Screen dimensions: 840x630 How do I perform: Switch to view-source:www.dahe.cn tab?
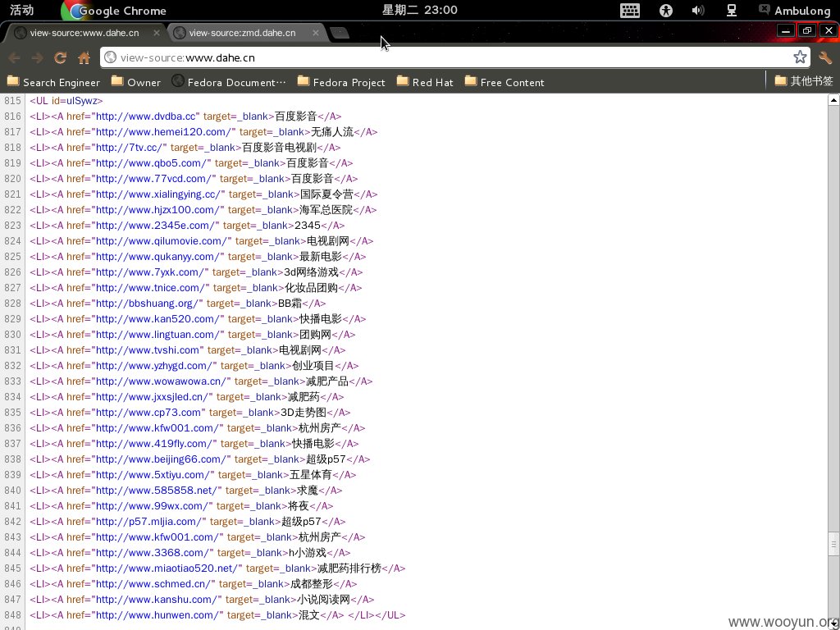[84, 33]
